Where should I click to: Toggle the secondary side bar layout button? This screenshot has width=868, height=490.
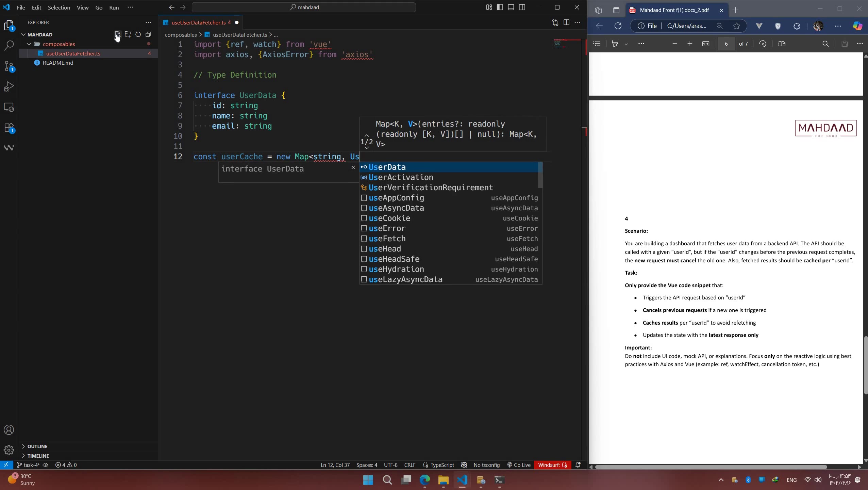[522, 7]
